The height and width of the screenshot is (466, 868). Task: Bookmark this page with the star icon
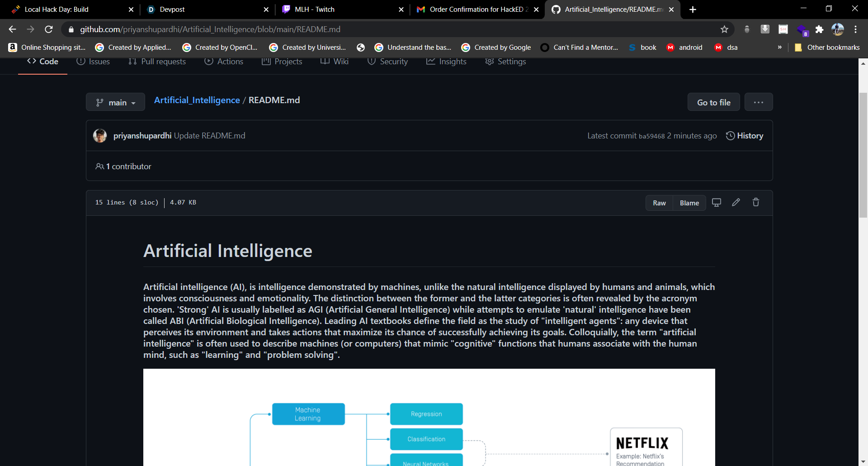[725, 29]
